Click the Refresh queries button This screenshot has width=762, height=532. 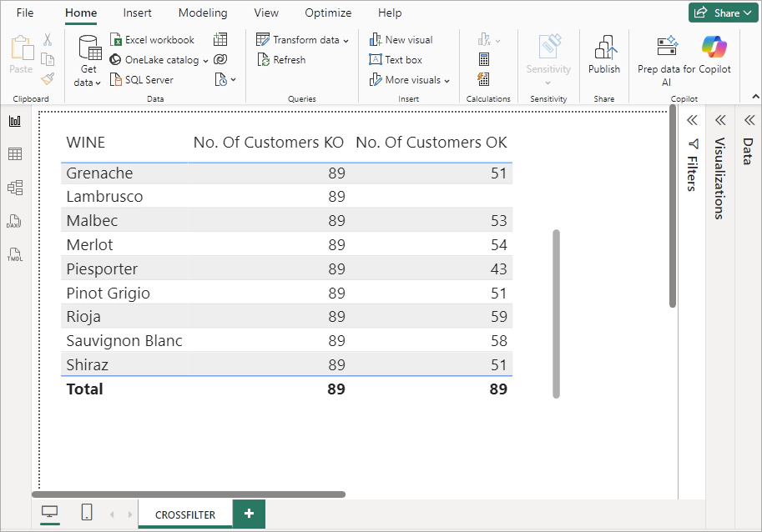[281, 60]
